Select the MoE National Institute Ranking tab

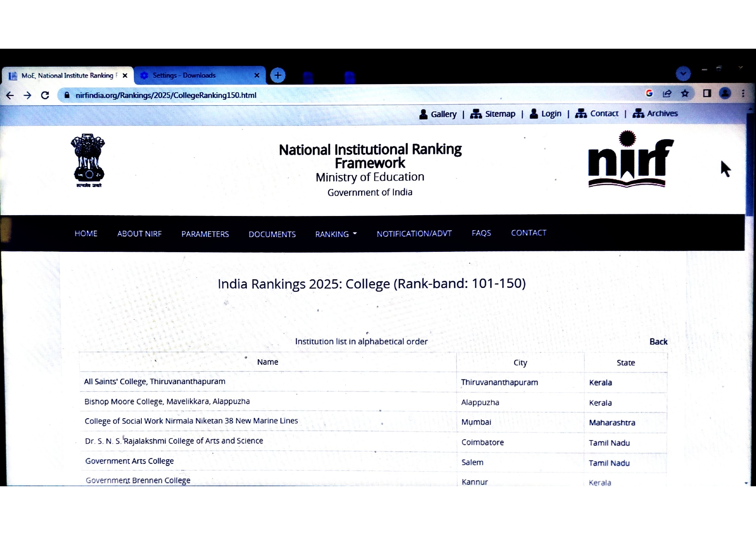point(68,75)
